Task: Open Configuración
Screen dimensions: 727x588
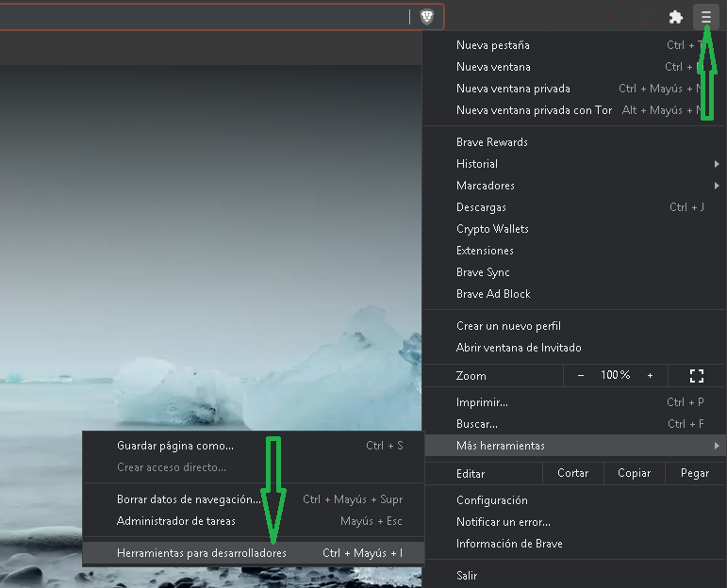Action: pyautogui.click(x=574, y=500)
